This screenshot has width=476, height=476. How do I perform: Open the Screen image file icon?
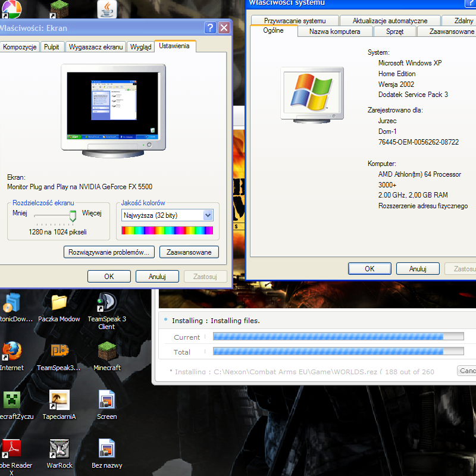tap(107, 400)
